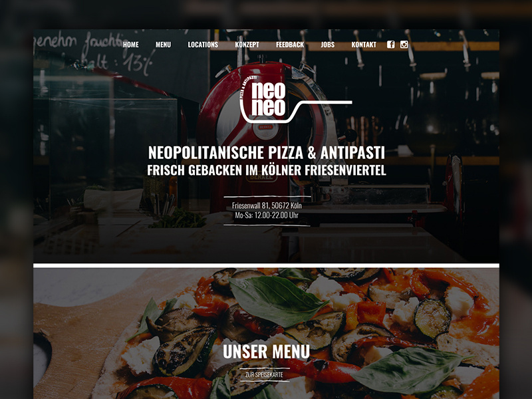The height and width of the screenshot is (399, 532).
Task: Open the Facebook page icon
Action: point(391,45)
